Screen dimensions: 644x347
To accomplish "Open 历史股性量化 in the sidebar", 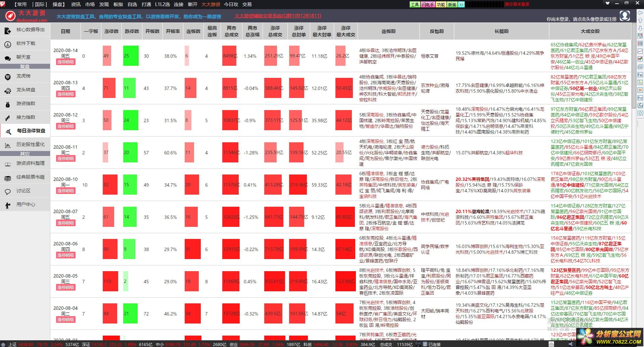I will [x=25, y=144].
